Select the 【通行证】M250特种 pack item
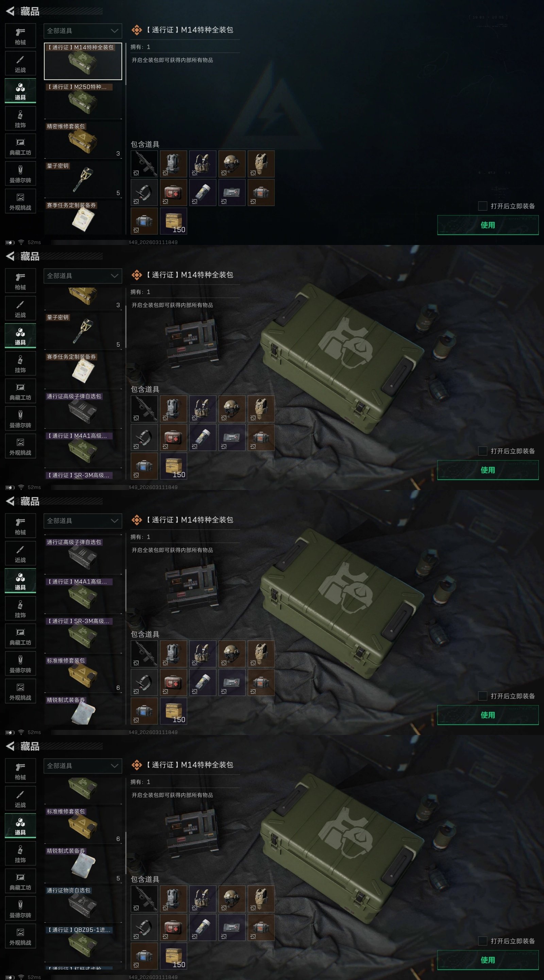 (83, 100)
